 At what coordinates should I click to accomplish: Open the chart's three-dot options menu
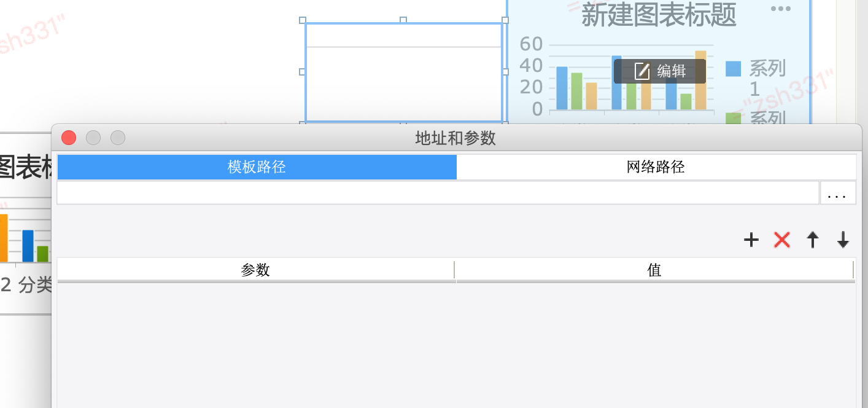tap(780, 9)
